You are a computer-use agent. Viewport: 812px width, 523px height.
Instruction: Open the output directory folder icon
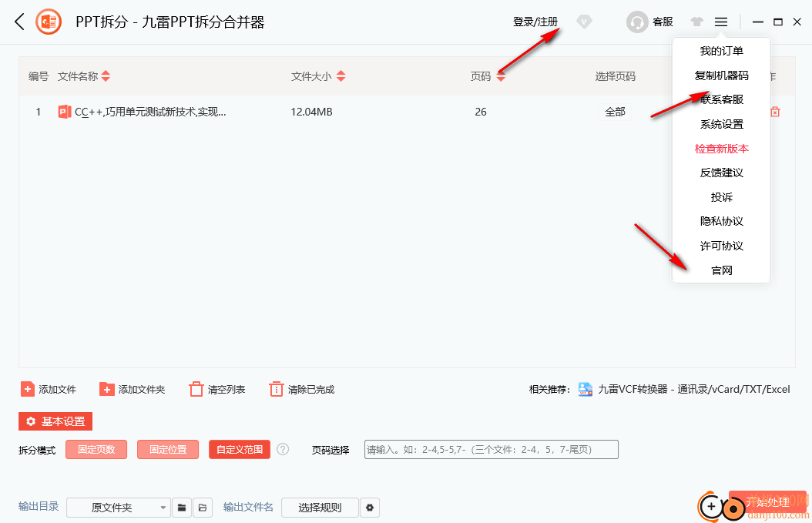[203, 508]
